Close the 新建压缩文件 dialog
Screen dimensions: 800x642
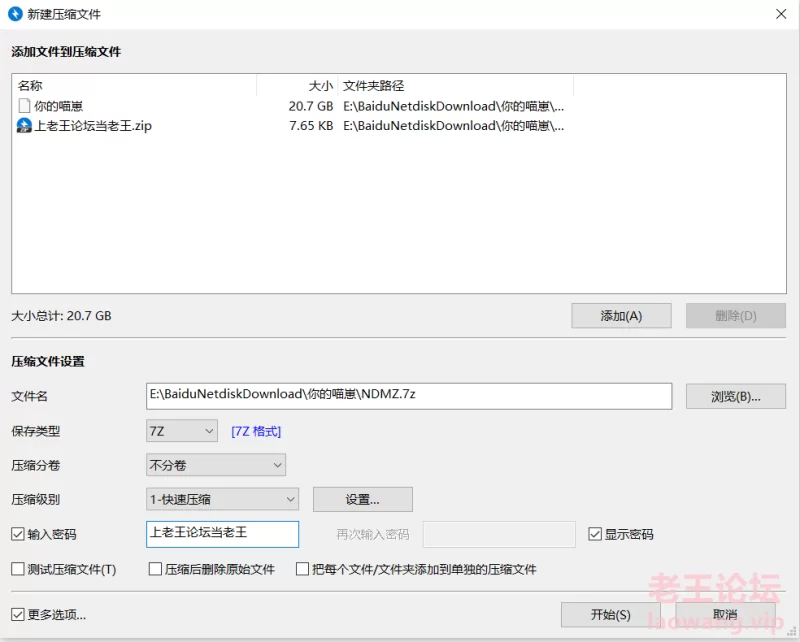tap(781, 14)
